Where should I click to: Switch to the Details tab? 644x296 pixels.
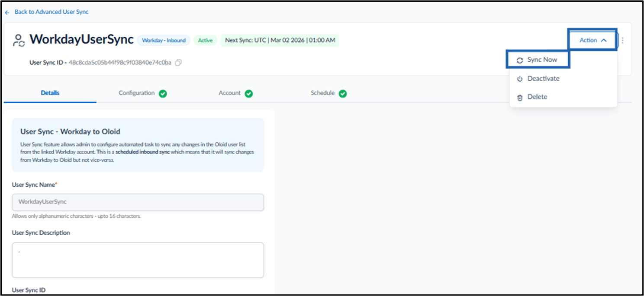pos(50,93)
